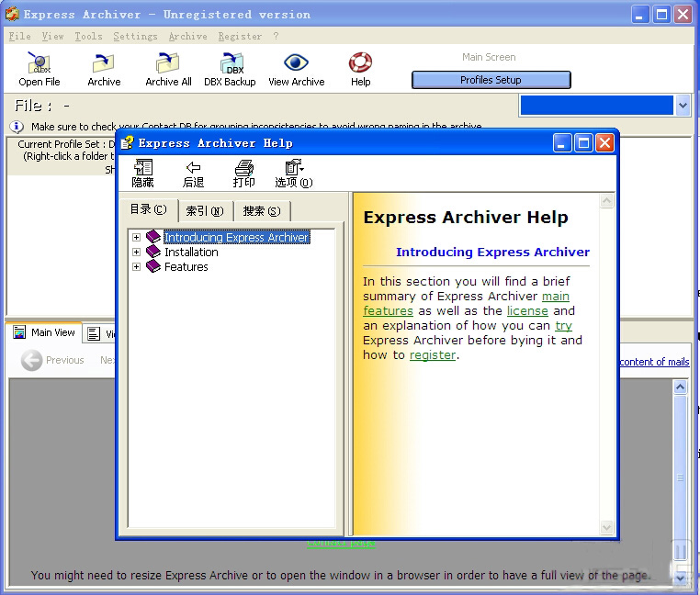Image resolution: width=700 pixels, height=595 pixels.
Task: Open the Tools menu
Action: [88, 36]
